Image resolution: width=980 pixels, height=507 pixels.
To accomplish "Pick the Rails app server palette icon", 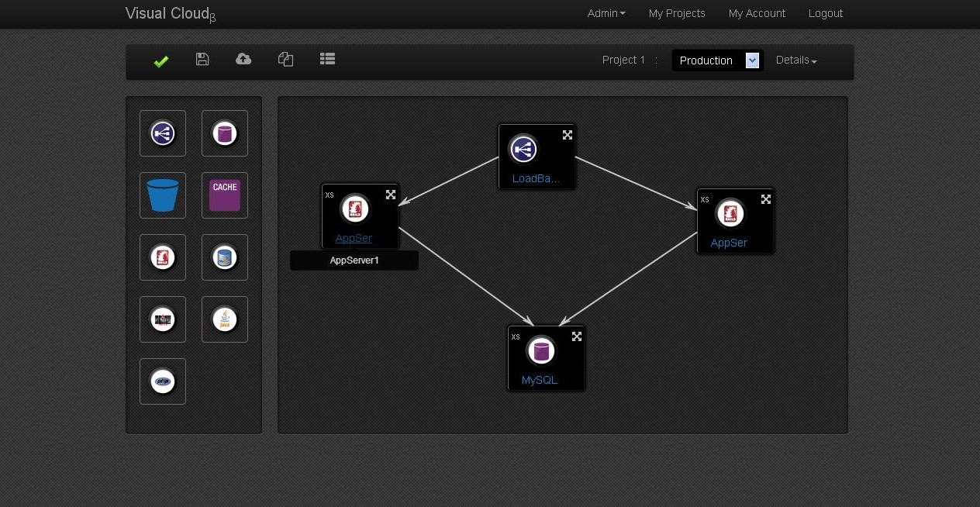I will (x=163, y=257).
